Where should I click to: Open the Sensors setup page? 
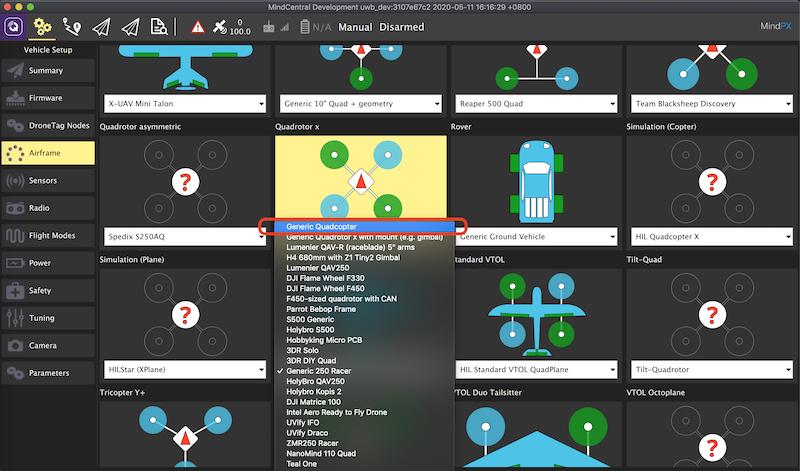[48, 181]
